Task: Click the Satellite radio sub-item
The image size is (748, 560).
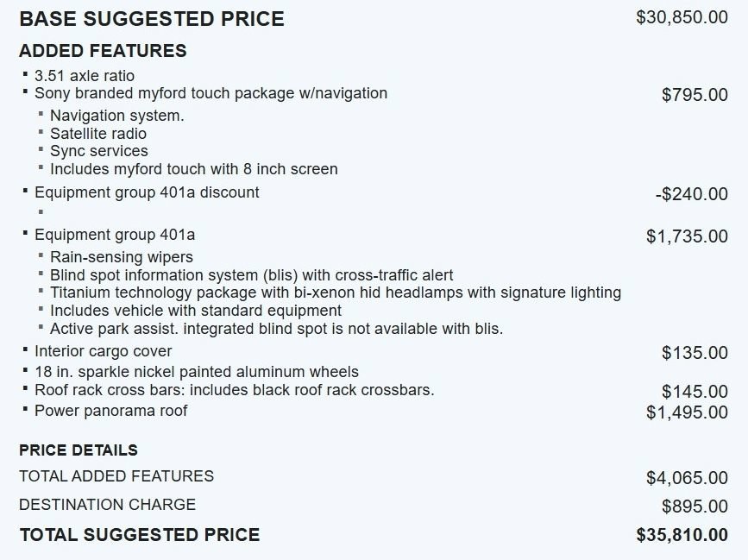Action: [98, 134]
